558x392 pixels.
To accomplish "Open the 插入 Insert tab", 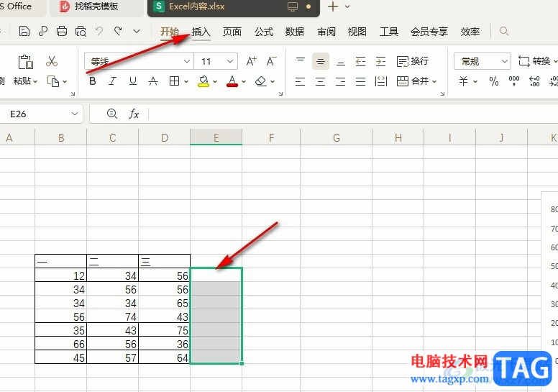I will (x=201, y=32).
